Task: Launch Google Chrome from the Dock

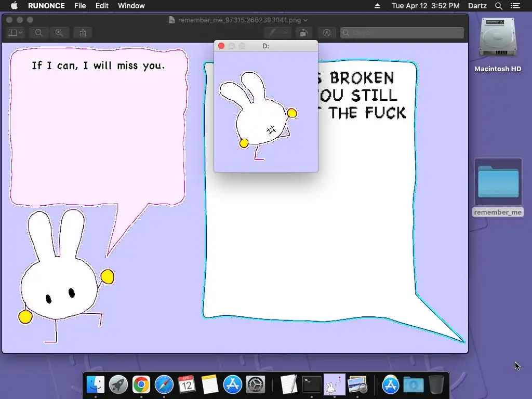Action: 141,385
